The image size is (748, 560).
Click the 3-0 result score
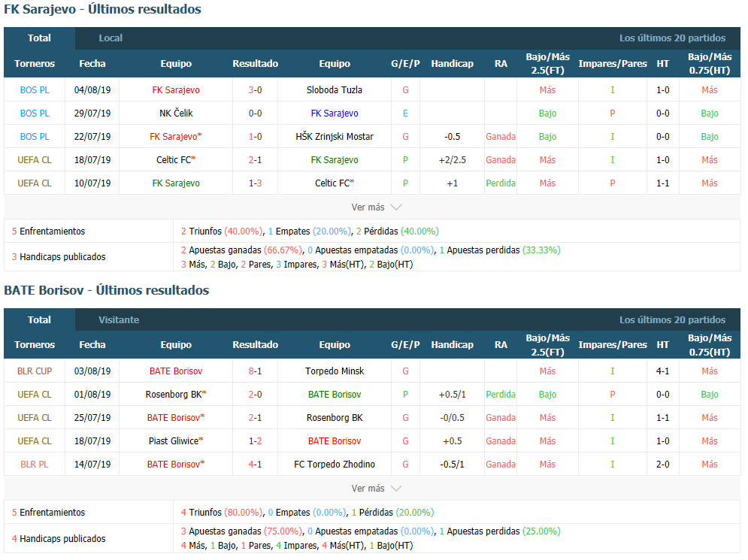tap(255, 90)
